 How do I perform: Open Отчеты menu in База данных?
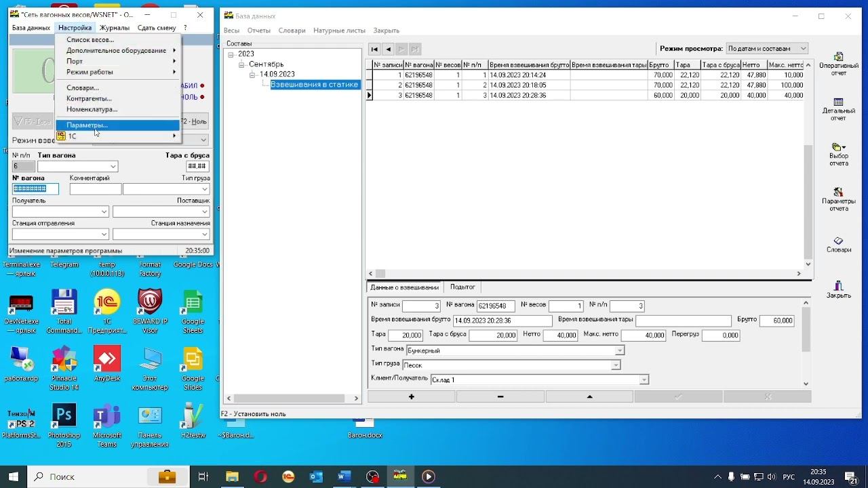click(x=259, y=30)
